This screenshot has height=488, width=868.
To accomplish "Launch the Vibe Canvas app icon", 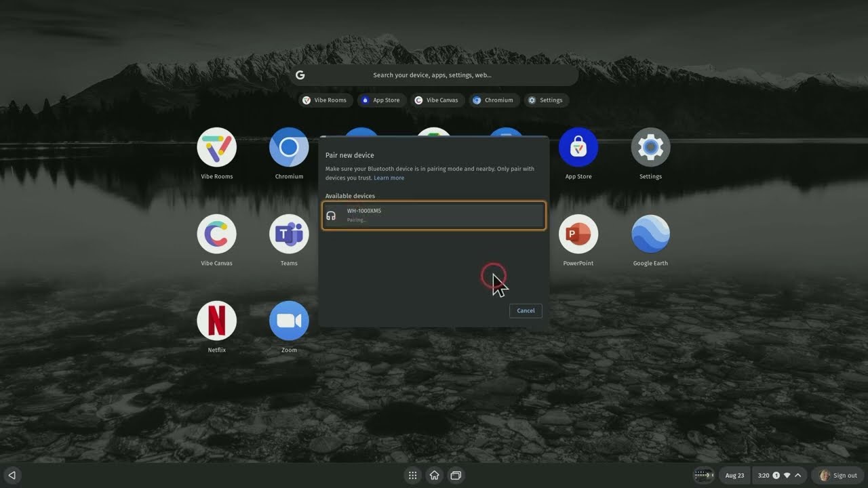I will [x=216, y=234].
